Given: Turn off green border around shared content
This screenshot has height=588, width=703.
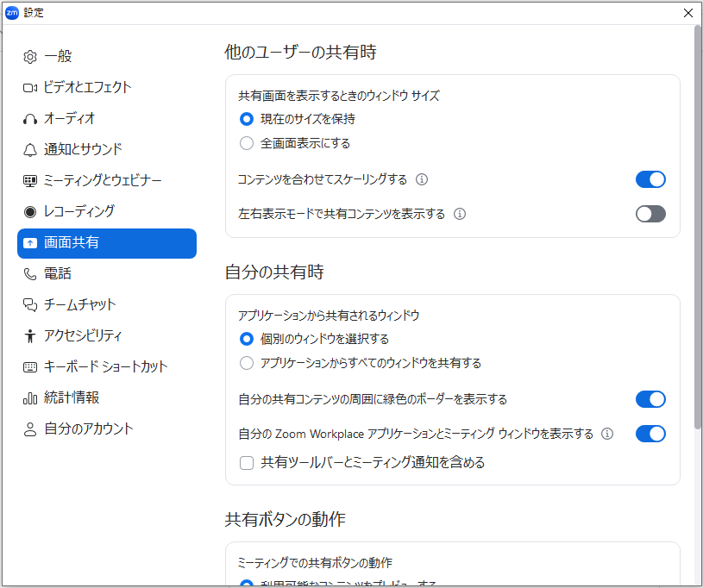Looking at the screenshot, I should click(x=650, y=399).
